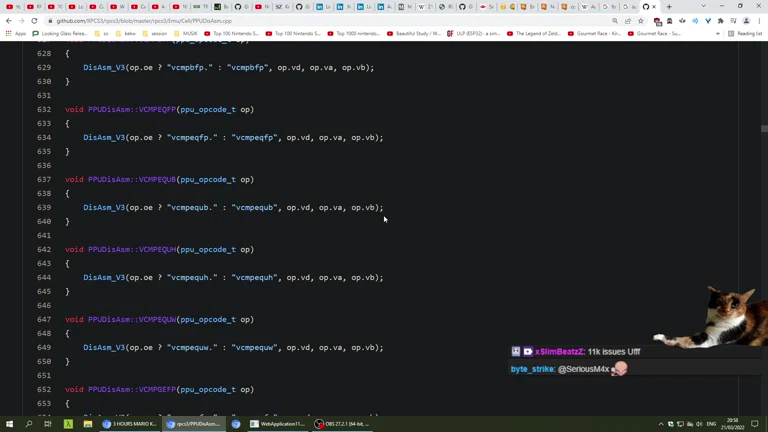Reload the page with the refresh icon

[x=34, y=20]
